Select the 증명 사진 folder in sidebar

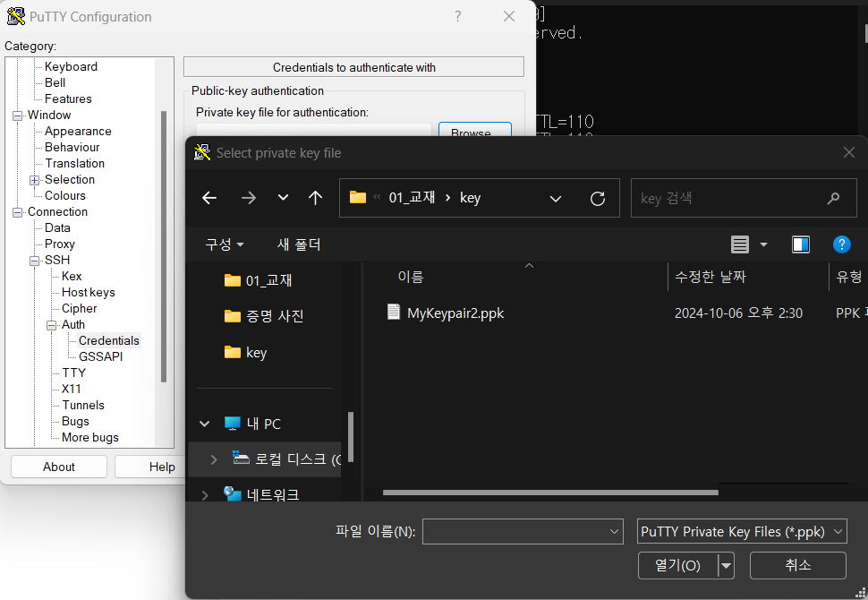264,316
